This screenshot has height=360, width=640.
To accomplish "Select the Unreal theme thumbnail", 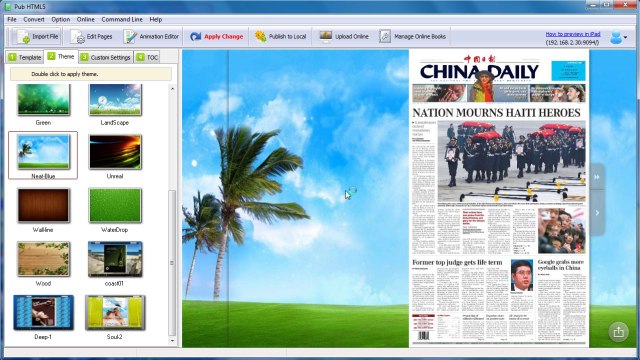I will [x=115, y=152].
